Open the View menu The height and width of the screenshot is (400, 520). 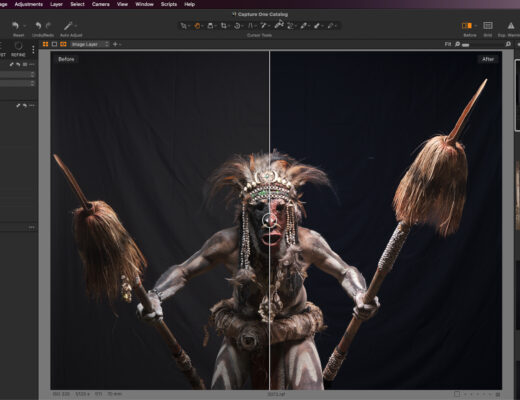(122, 4)
